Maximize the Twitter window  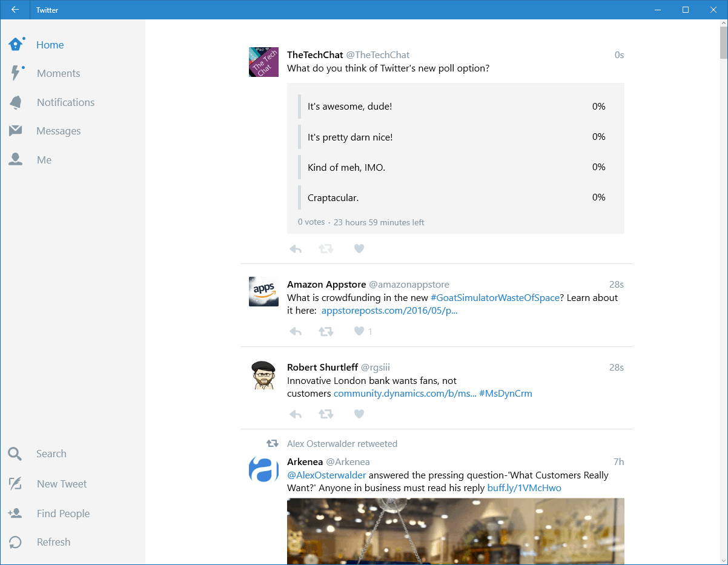[686, 10]
